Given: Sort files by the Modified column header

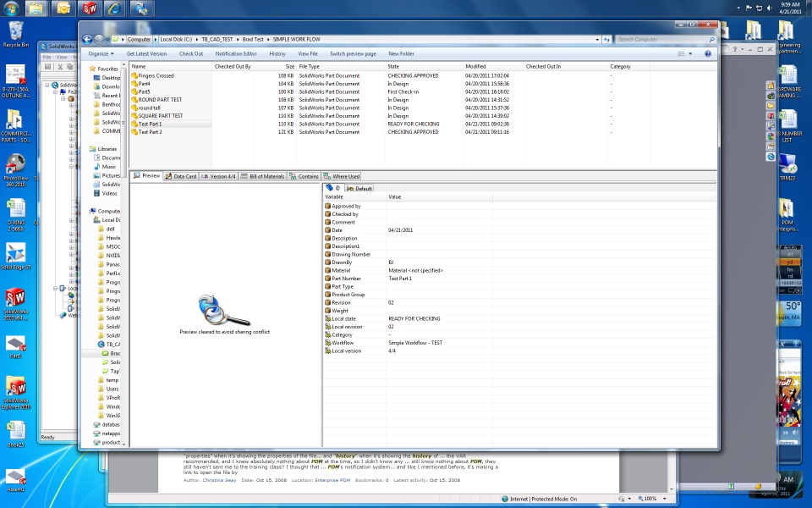Looking at the screenshot, I should tap(492, 66).
